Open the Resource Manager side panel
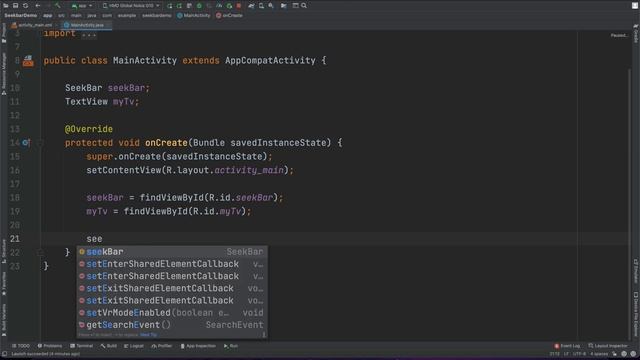The image size is (640, 360). [4, 73]
